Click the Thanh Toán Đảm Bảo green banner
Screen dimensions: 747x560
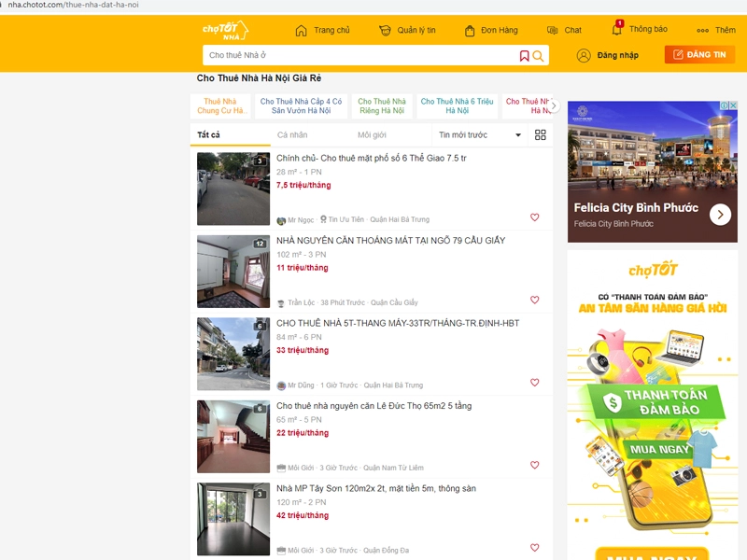click(x=656, y=401)
